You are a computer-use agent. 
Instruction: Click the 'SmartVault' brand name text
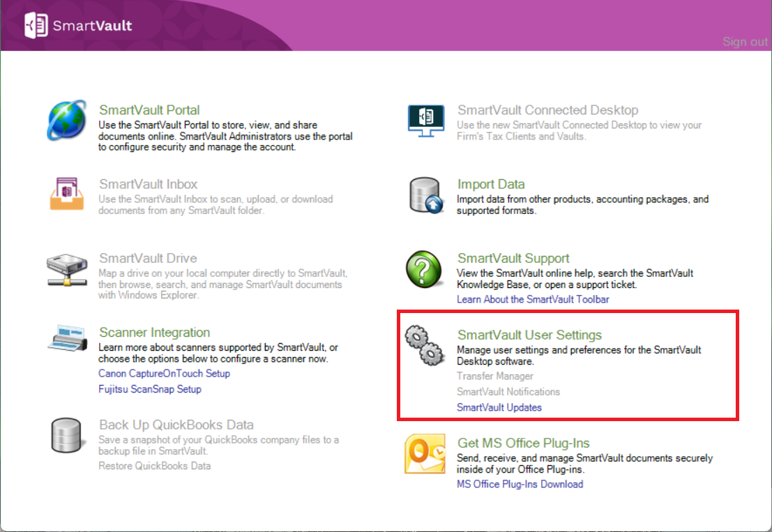tap(92, 26)
